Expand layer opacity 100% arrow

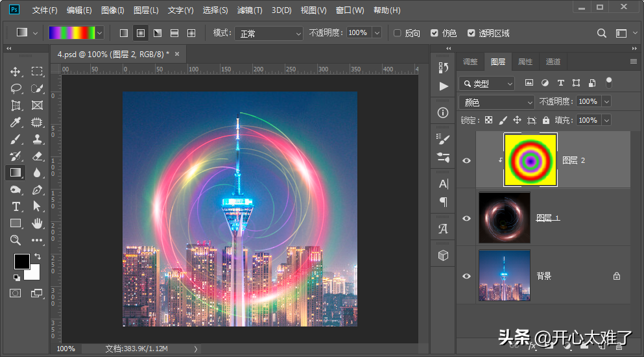point(606,101)
